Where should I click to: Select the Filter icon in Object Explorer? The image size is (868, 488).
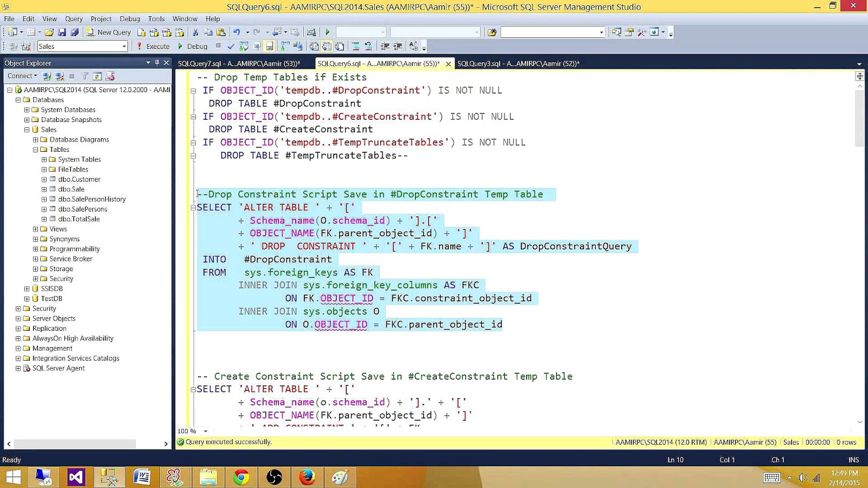point(85,76)
